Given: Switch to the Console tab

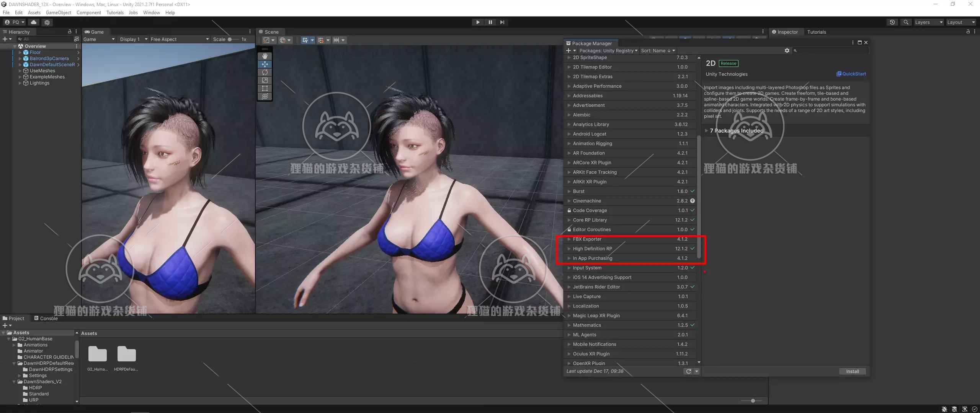Looking at the screenshot, I should (x=46, y=318).
